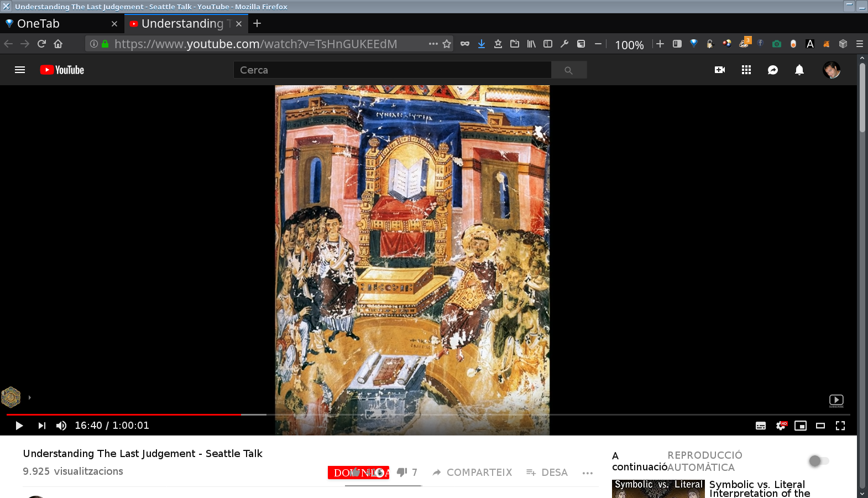Open the YouTube guide hamburger menu
This screenshot has width=868, height=498.
(x=20, y=70)
